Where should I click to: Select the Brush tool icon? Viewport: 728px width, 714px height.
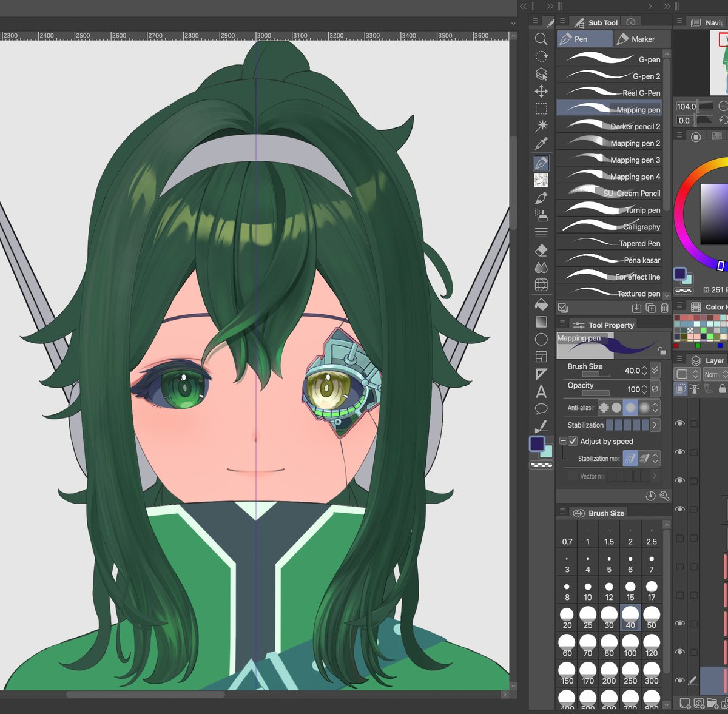[x=541, y=198]
